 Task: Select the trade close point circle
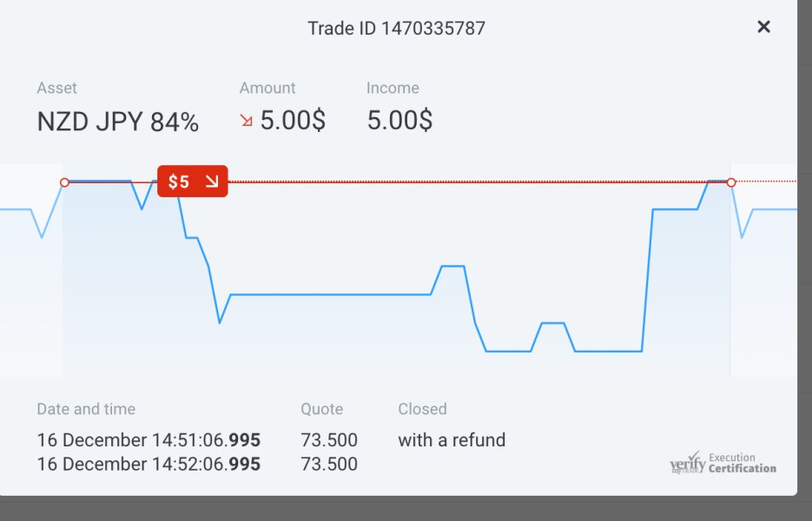[730, 182]
